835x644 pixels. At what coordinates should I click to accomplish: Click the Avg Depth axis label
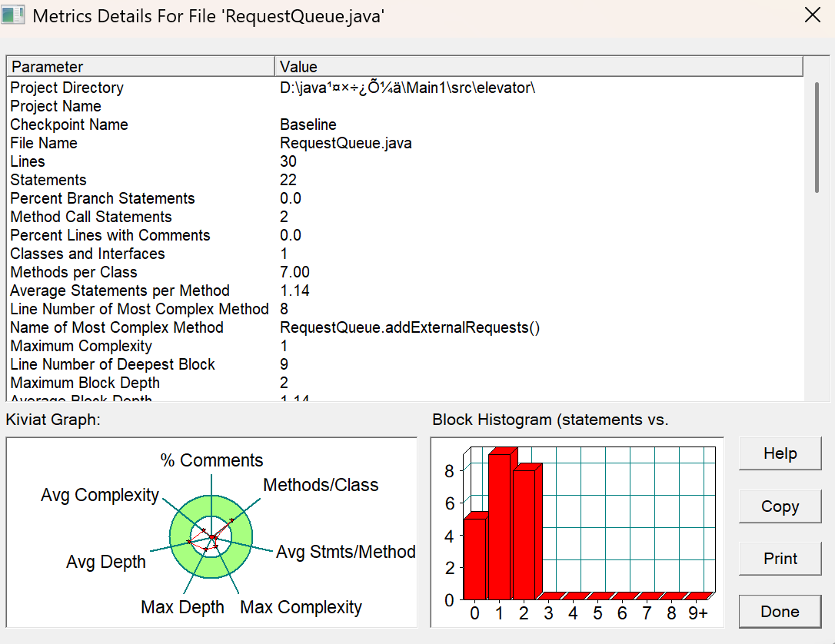pyautogui.click(x=106, y=562)
